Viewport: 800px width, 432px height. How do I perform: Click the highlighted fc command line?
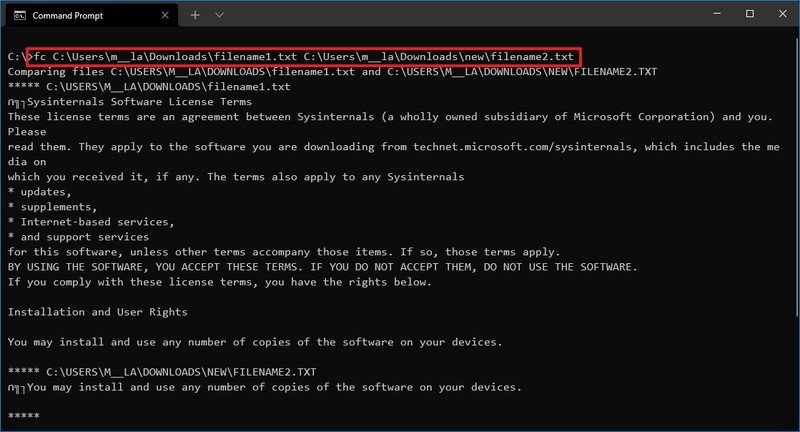point(303,57)
